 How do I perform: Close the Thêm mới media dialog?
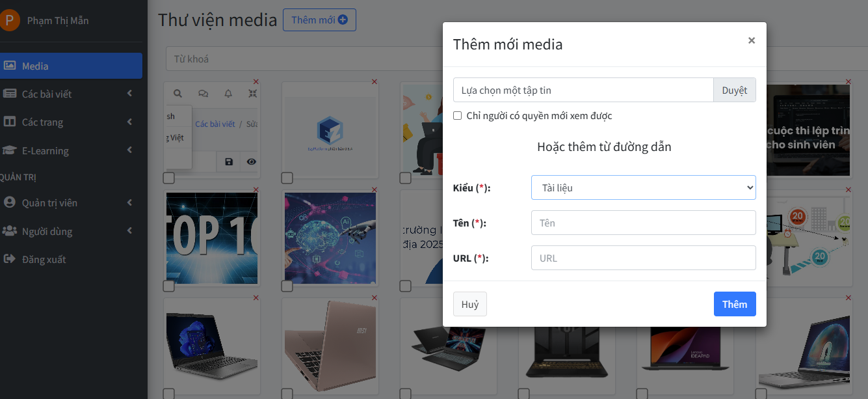[751, 40]
